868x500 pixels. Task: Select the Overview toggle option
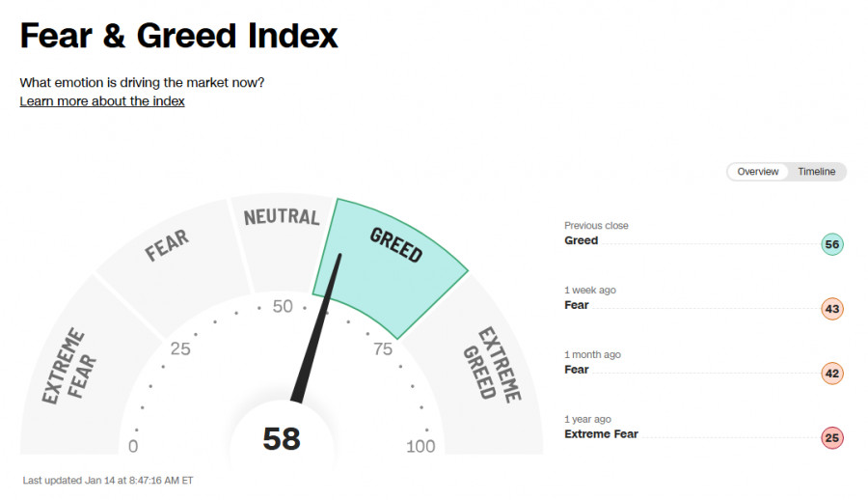pyautogui.click(x=758, y=172)
